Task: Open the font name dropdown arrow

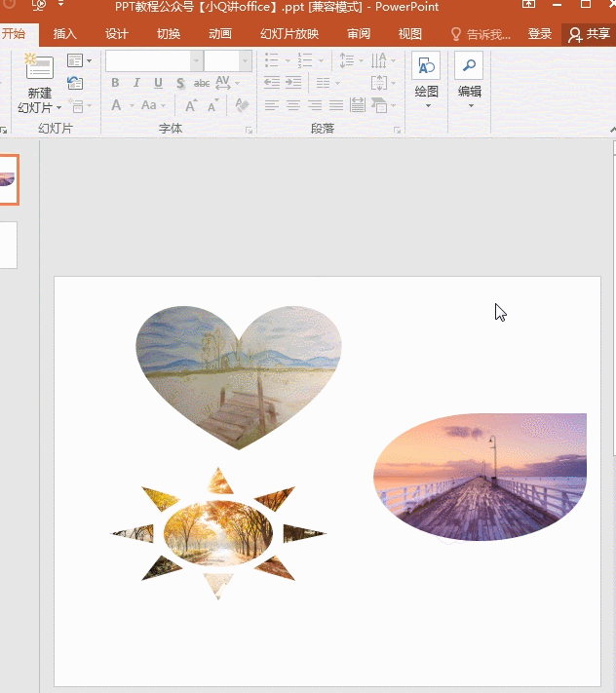Action: 197,61
